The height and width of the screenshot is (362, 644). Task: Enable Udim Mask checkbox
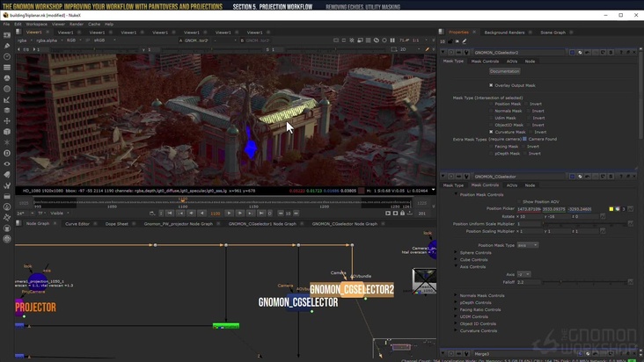(x=491, y=118)
